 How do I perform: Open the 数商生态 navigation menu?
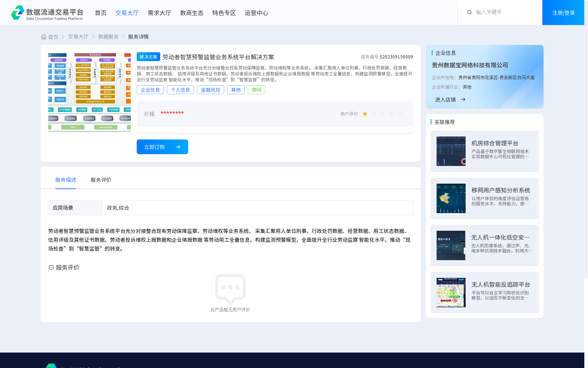click(x=192, y=13)
